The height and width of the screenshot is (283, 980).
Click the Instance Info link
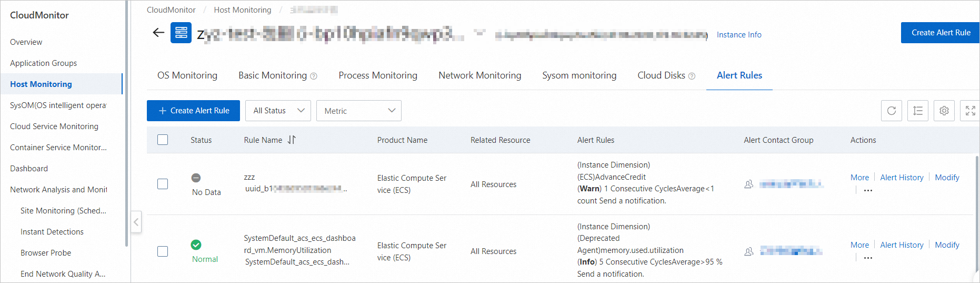[x=738, y=35]
